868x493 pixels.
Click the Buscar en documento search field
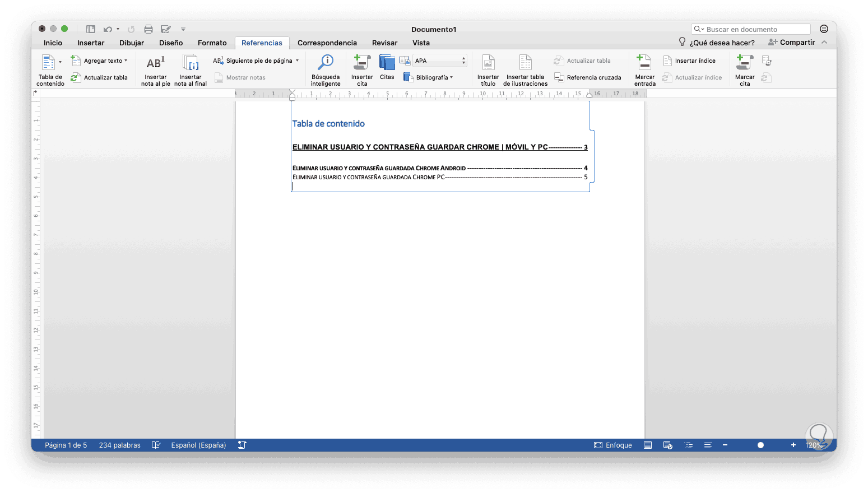click(751, 29)
